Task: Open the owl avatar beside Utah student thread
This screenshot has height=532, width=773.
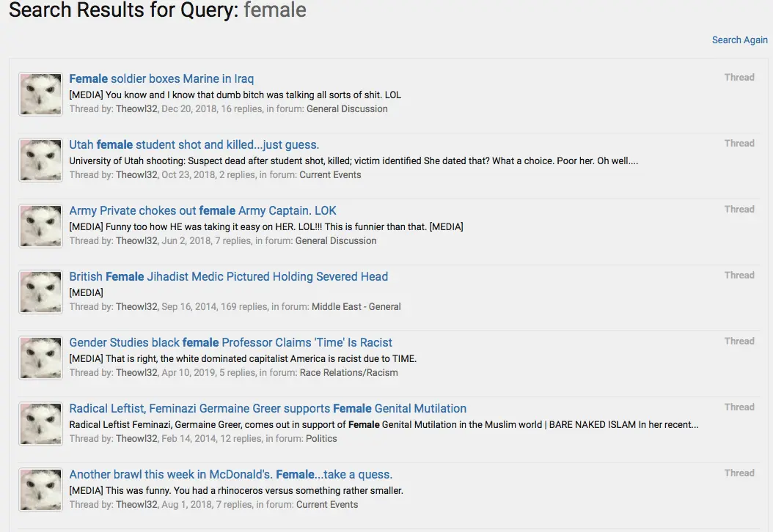Action: tap(40, 160)
